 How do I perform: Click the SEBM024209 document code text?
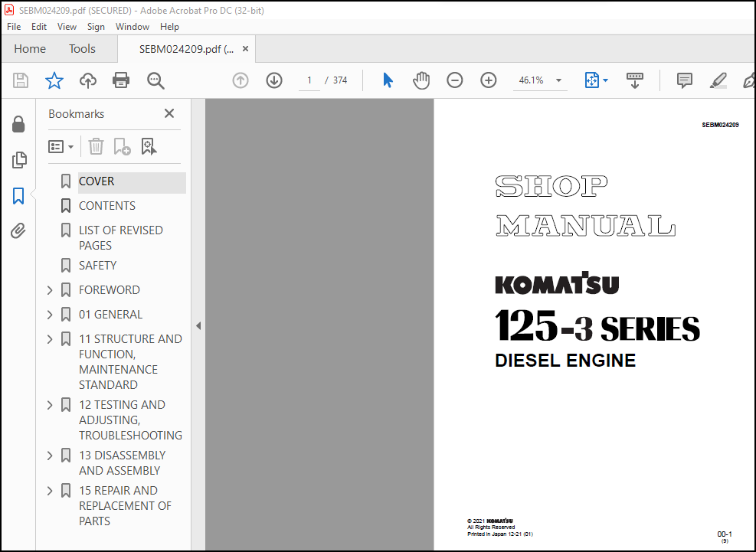[720, 125]
